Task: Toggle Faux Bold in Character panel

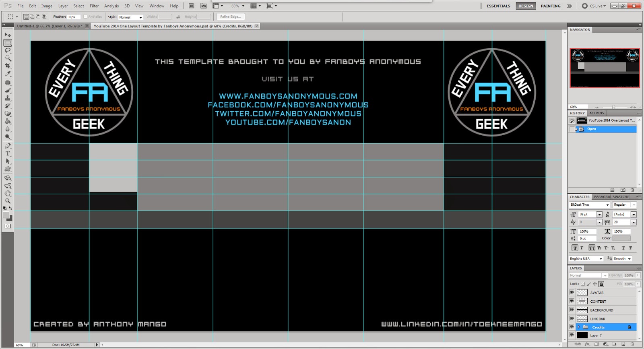Action: (575, 248)
